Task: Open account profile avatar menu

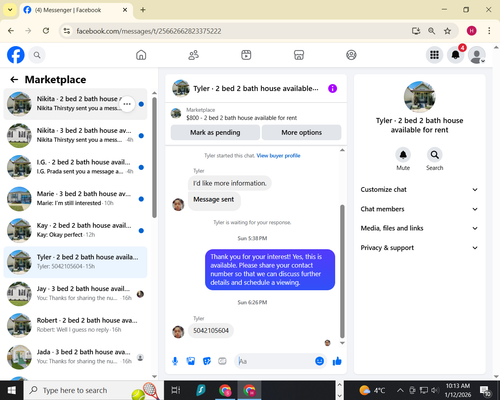Action: pos(477,55)
